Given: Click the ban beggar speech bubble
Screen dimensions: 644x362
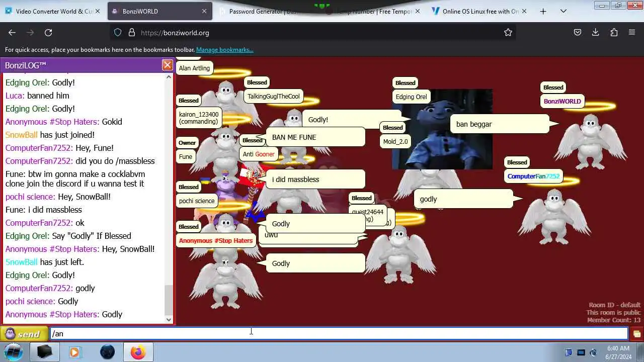Looking at the screenshot, I should point(500,124).
